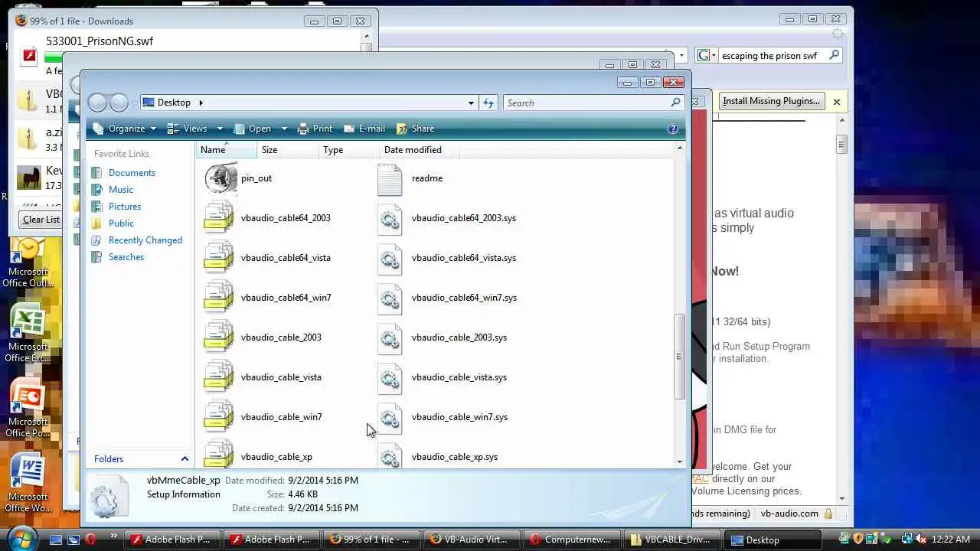980x551 pixels.
Task: Select vbaudio_cable_xp.sys file icon
Action: [390, 455]
